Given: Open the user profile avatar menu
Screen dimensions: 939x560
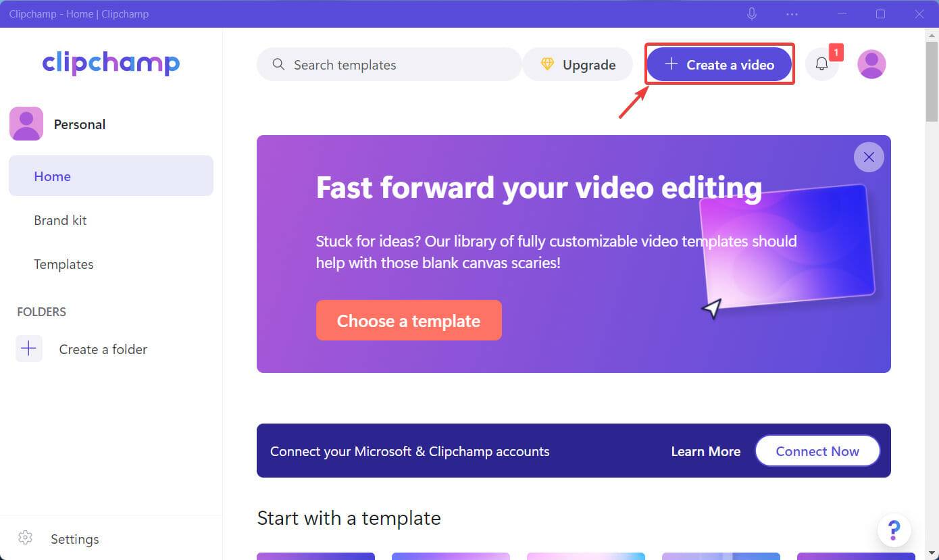Looking at the screenshot, I should click(871, 63).
